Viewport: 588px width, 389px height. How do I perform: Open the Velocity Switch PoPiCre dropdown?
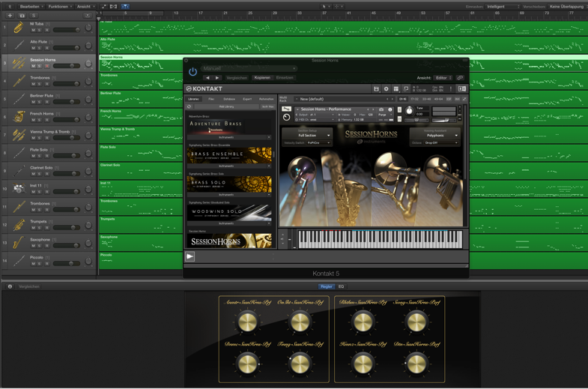pos(319,143)
